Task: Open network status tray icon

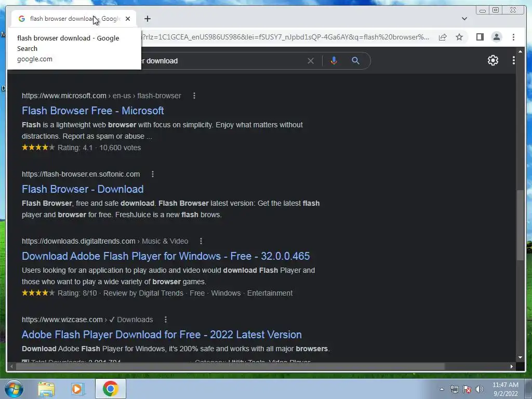Action: [454, 389]
